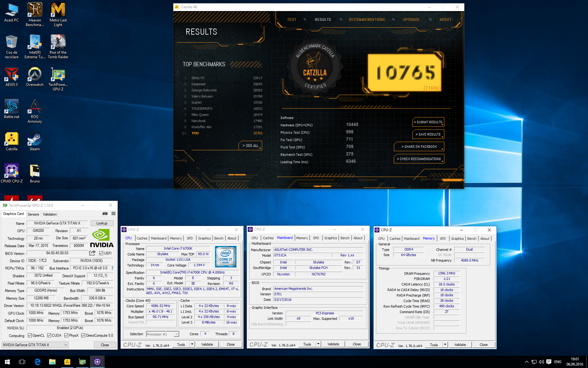Launch Overwatch desktop shortcut

point(35,77)
